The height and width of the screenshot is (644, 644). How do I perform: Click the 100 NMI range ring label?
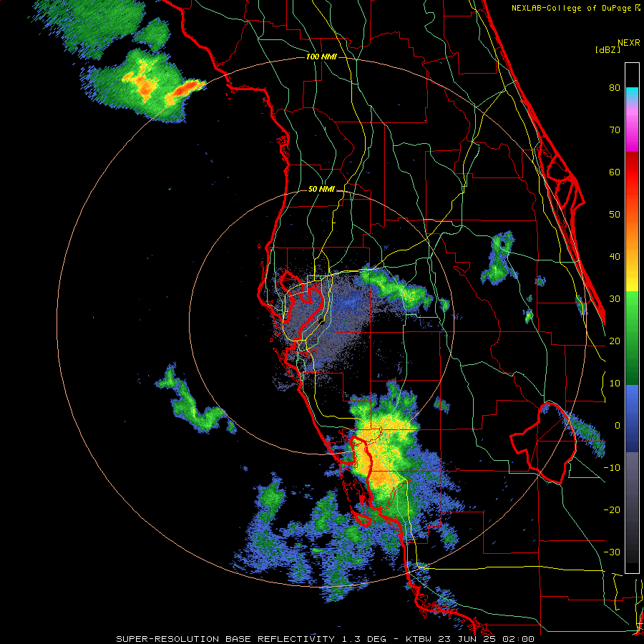point(321,57)
